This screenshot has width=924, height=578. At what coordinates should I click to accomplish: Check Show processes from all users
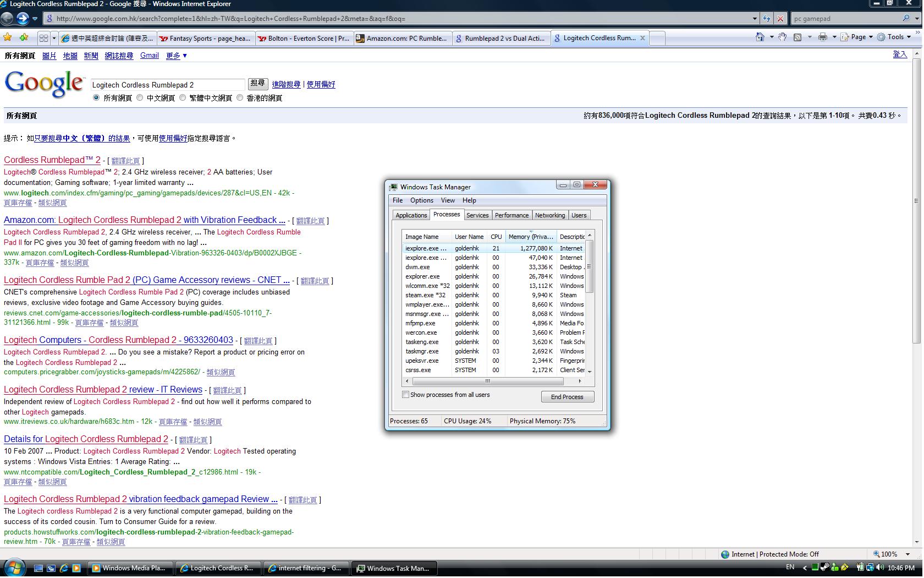point(405,395)
